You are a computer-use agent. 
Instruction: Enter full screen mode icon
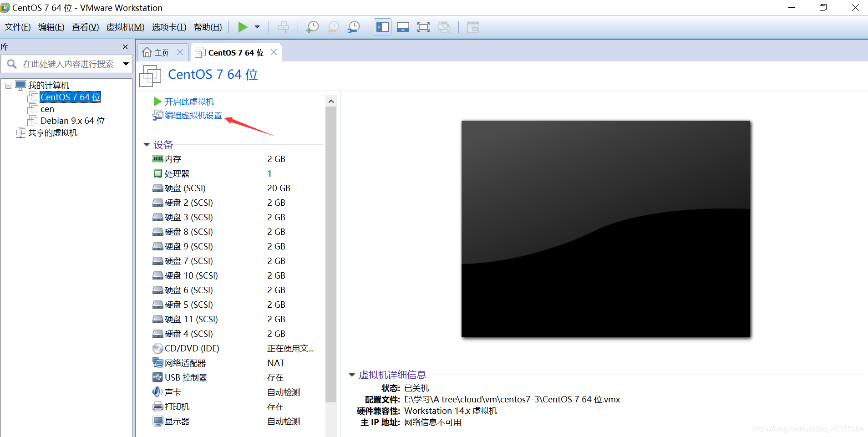[423, 27]
